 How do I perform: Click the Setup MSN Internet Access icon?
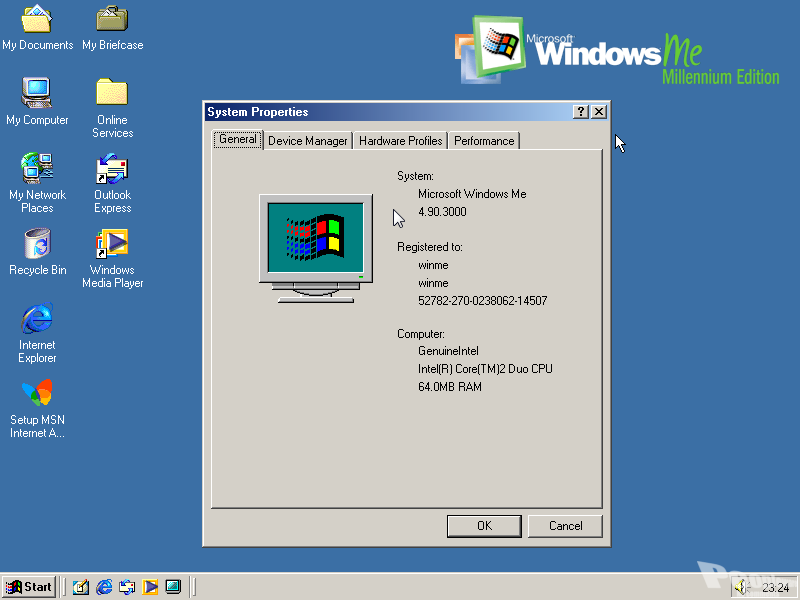[x=37, y=394]
